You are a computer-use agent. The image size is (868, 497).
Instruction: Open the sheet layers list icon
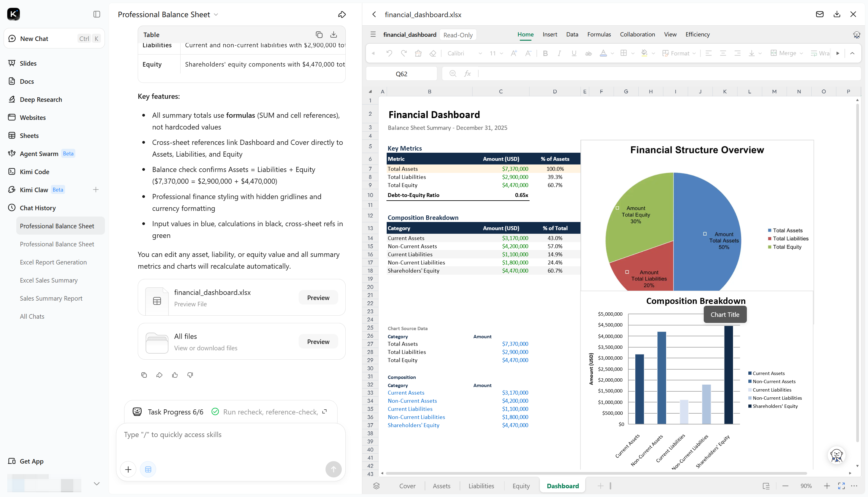[376, 486]
